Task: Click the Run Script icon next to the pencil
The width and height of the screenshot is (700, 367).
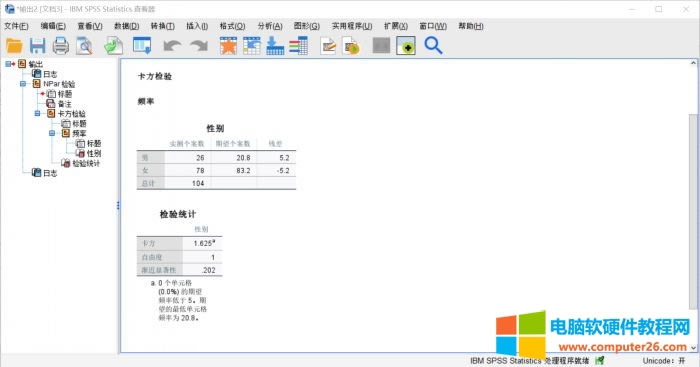Action: click(x=351, y=46)
